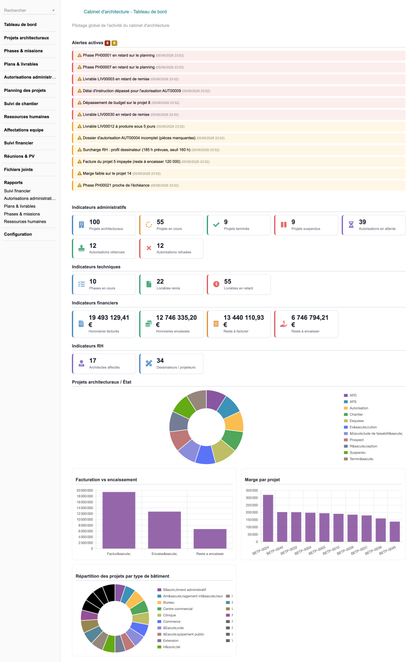416x662 pixels.
Task: Click the Reste à facturer orange icon
Action: coord(216,324)
